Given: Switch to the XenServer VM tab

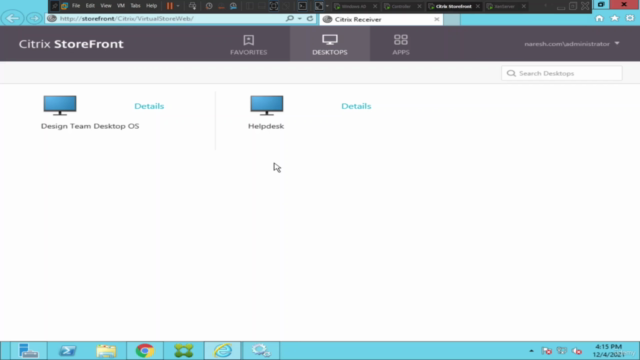Looking at the screenshot, I should [x=504, y=7].
